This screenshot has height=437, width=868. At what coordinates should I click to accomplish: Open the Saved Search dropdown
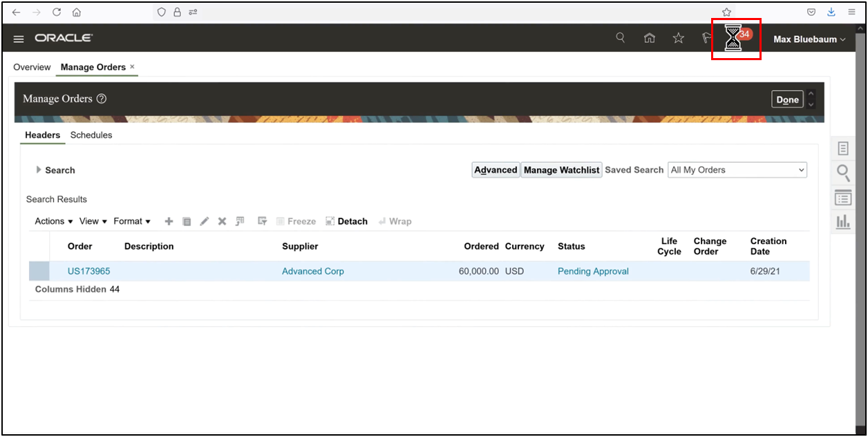737,169
